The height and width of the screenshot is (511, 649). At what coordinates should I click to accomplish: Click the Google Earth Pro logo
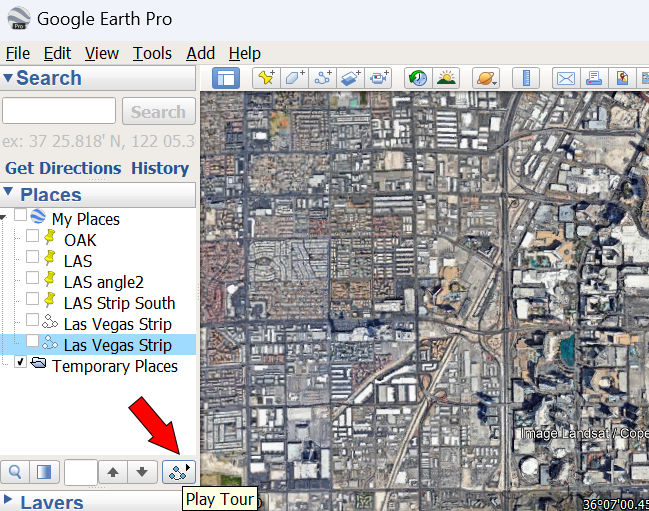19,19
